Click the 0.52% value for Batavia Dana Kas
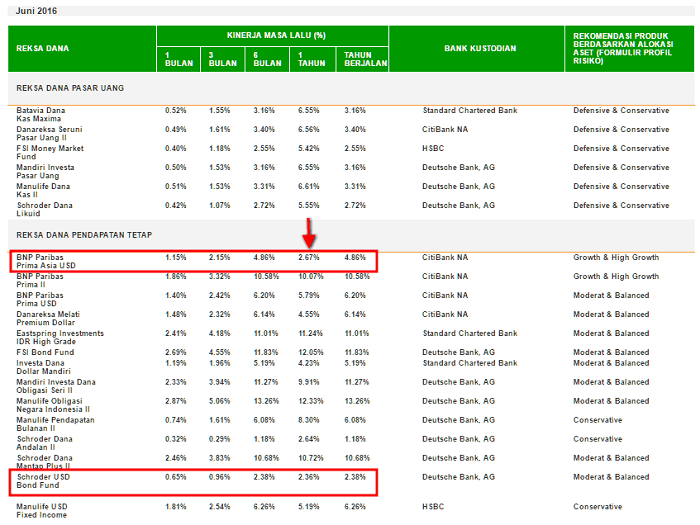This screenshot has height=525, width=700. (x=175, y=110)
